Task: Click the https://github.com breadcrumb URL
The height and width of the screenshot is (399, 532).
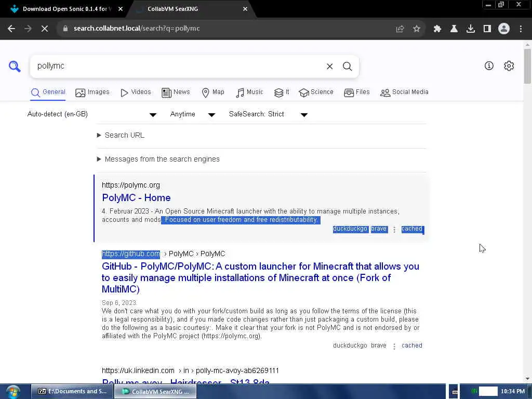Action: (x=130, y=254)
